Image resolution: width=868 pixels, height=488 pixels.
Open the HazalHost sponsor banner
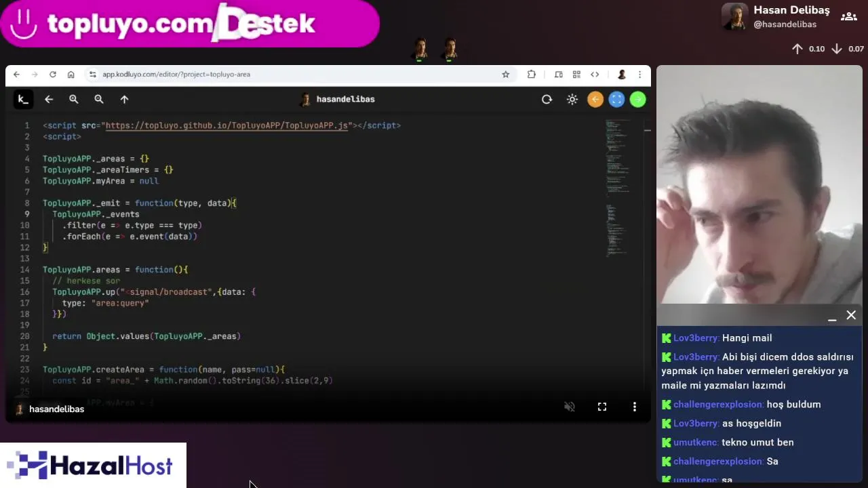93,466
